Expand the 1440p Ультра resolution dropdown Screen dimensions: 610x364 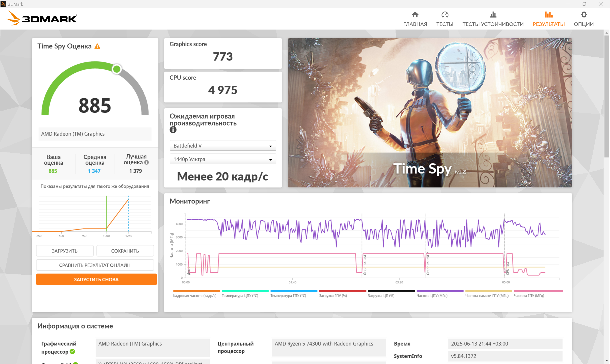click(223, 159)
